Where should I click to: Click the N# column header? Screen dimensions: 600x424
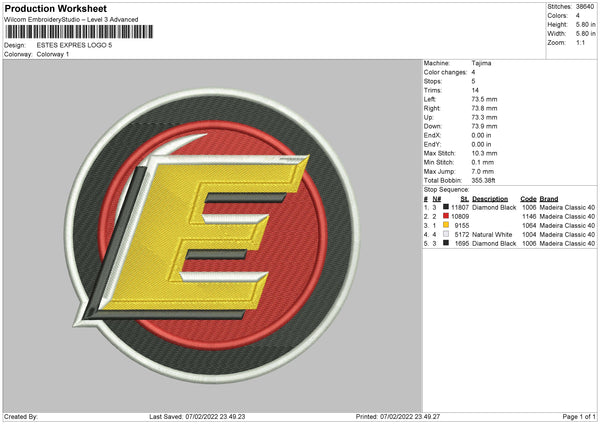pyautogui.click(x=437, y=199)
